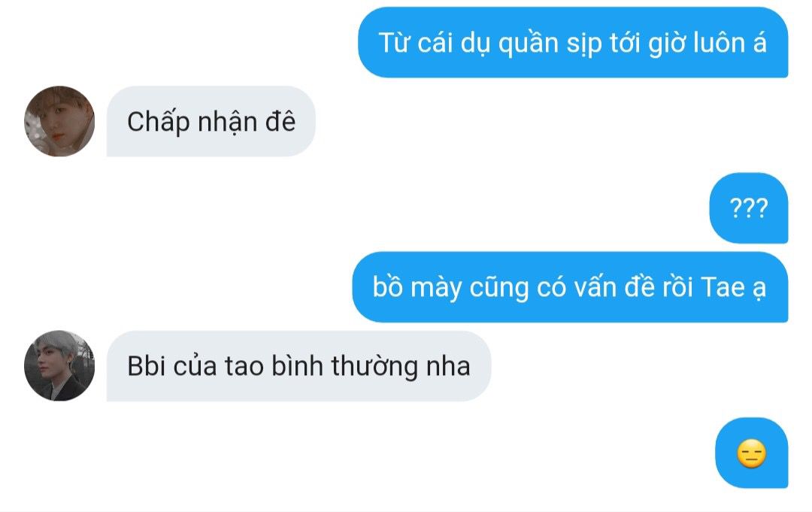Tap the expressionless face emoji

coord(751,453)
